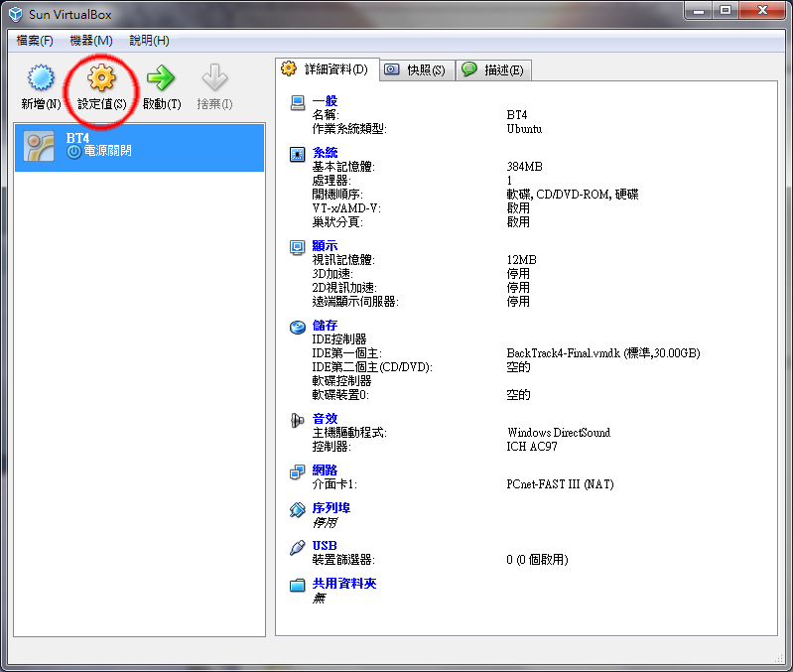Switch to the 描述(E) description tab

(x=494, y=69)
